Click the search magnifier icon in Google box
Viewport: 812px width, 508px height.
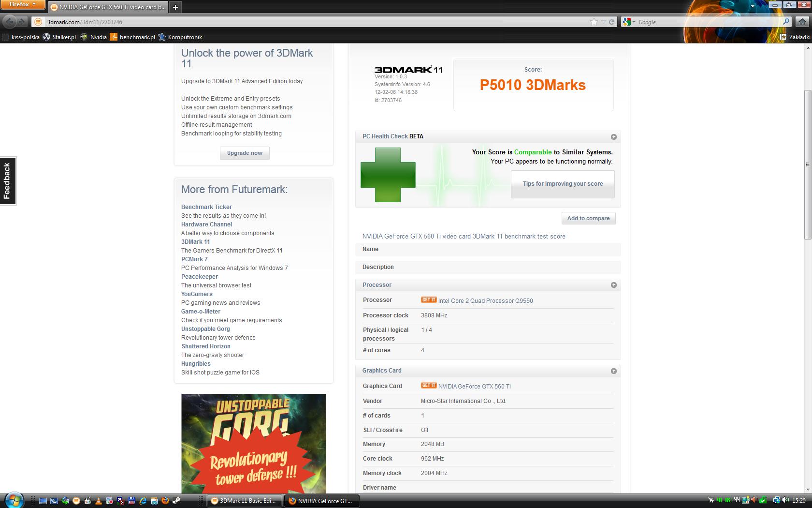[786, 22]
